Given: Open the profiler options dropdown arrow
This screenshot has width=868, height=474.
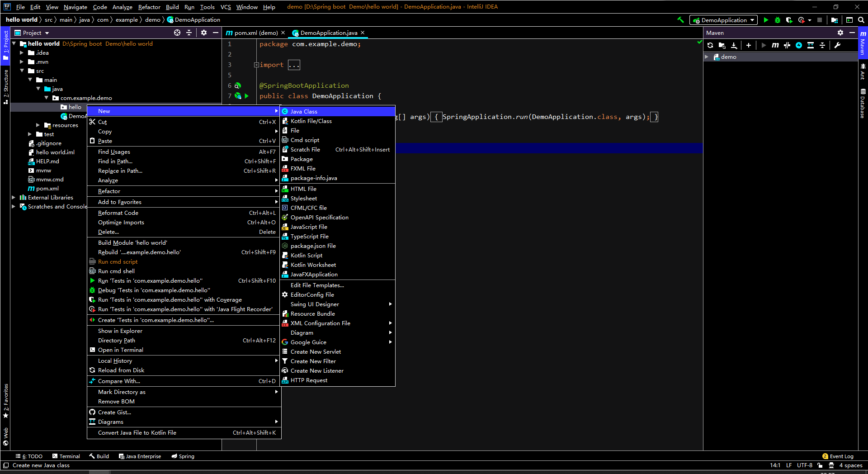Looking at the screenshot, I should point(810,20).
